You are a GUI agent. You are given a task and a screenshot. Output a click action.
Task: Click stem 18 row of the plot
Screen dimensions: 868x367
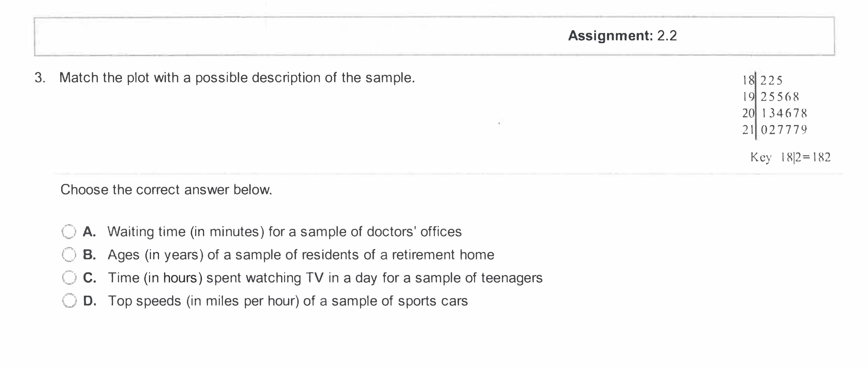[x=762, y=80]
